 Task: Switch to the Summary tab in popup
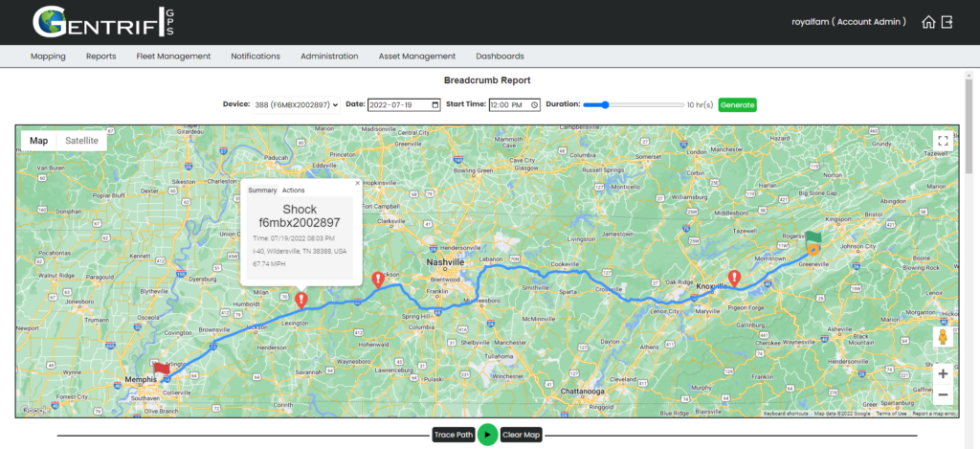point(262,191)
